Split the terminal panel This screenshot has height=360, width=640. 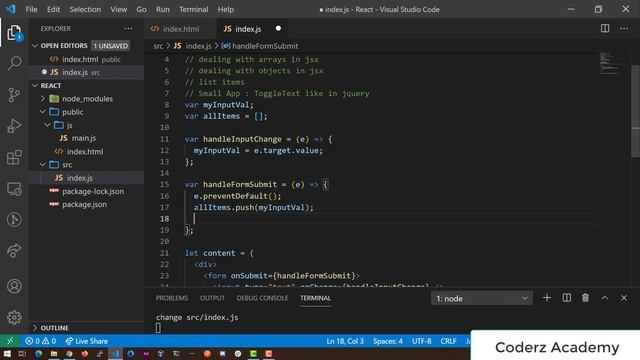(567, 298)
